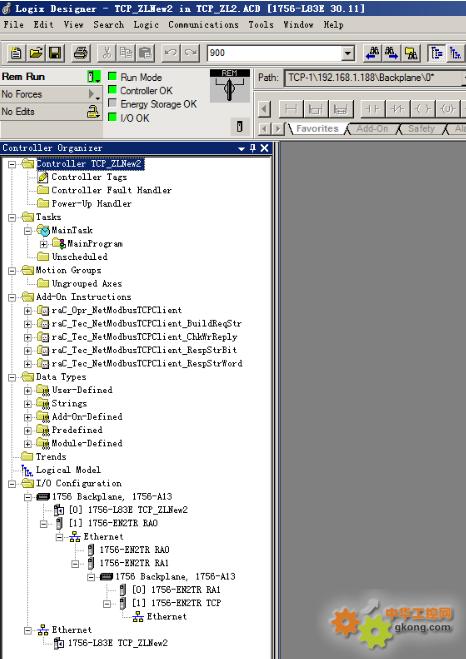Image resolution: width=466 pixels, height=659 pixels.
Task: Collapse the Tasks folder
Action: pos(12,217)
